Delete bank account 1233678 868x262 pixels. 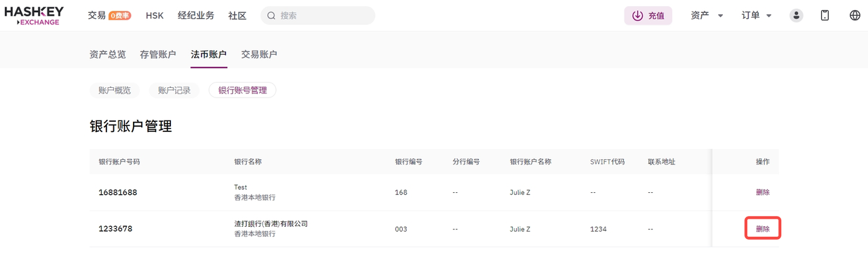pyautogui.click(x=763, y=229)
